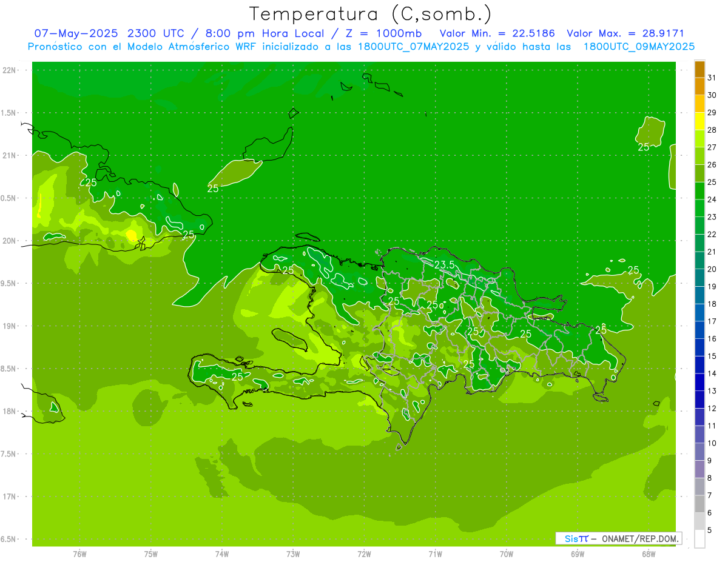This screenshot has width=728, height=562.
Task: Click the "70W" longitude axis label
Action: (x=507, y=554)
